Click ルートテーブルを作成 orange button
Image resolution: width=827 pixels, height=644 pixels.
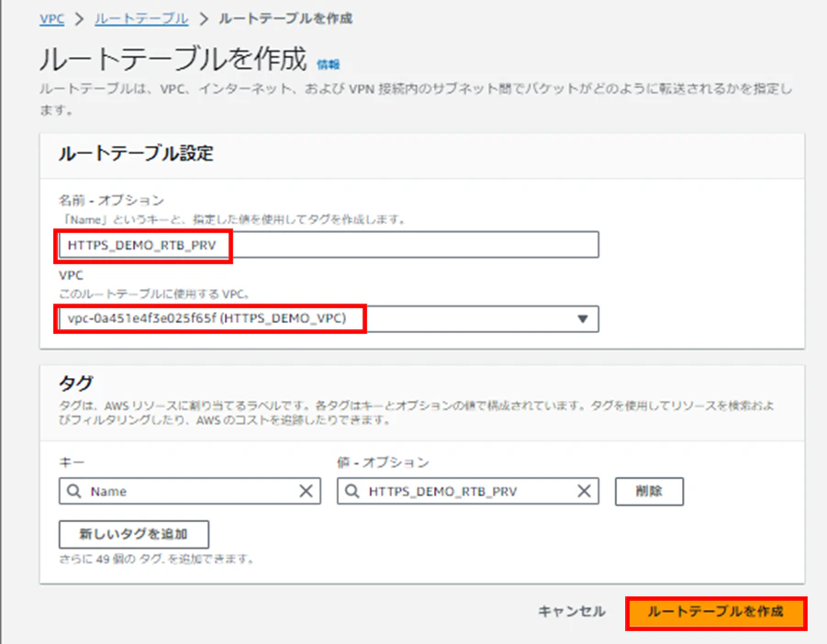tap(716, 612)
